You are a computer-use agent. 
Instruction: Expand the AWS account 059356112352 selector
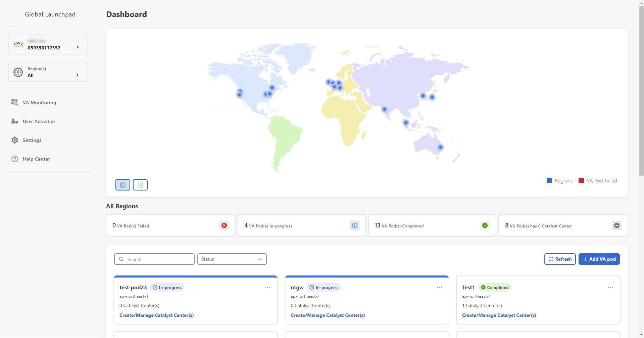[x=48, y=44]
